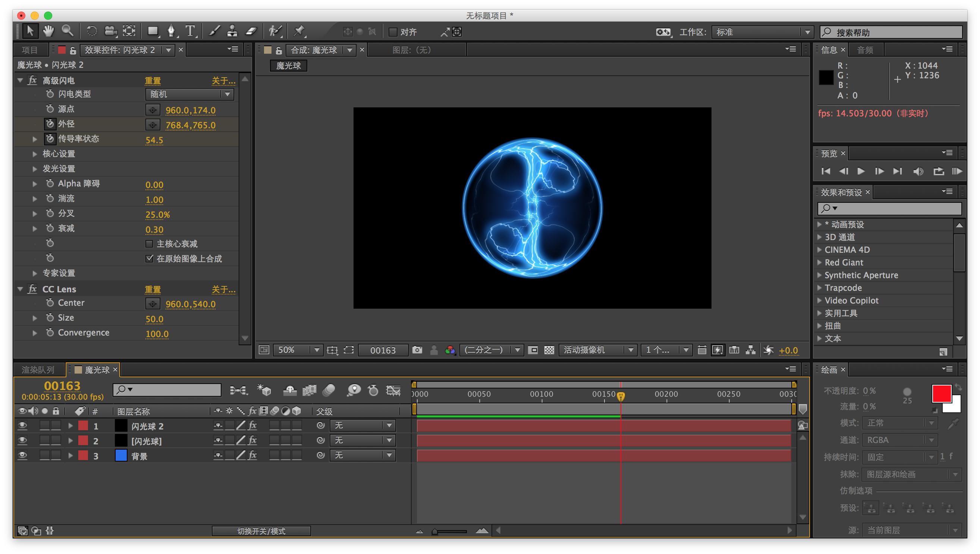Hide the 背景 layer eye toggle
Screen dimensions: 980x554
(22, 456)
